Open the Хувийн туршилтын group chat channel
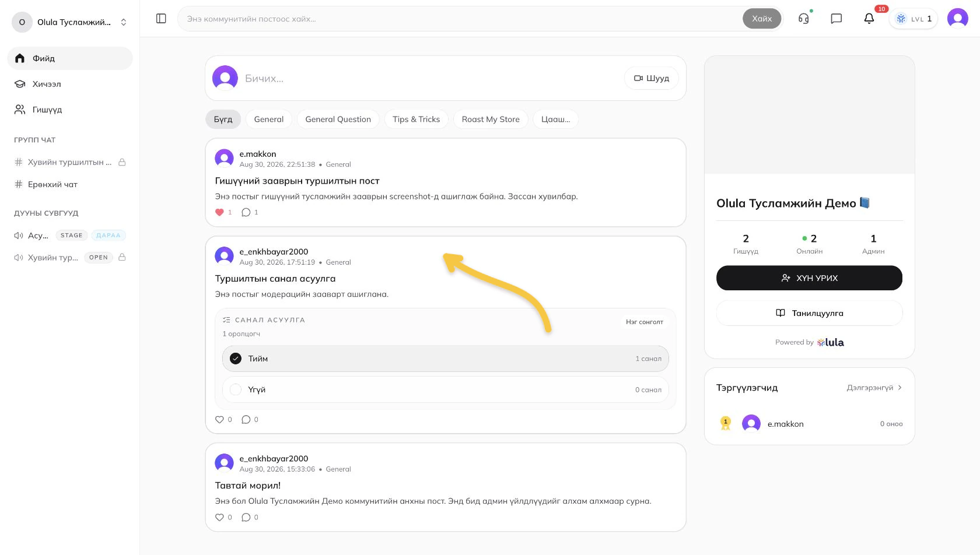Viewport: 980px width, 555px height. [x=70, y=162]
